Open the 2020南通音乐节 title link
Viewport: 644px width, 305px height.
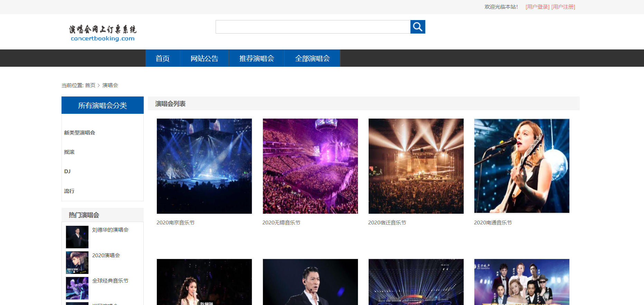(493, 223)
